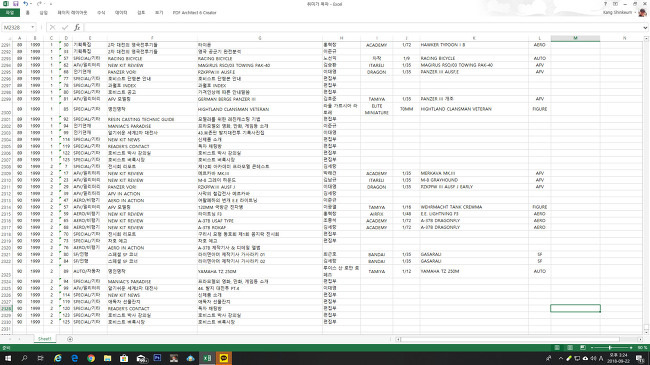Click cell YAMAHA TZ 250M in column G
The height and width of the screenshot is (365, 650).
(260, 271)
